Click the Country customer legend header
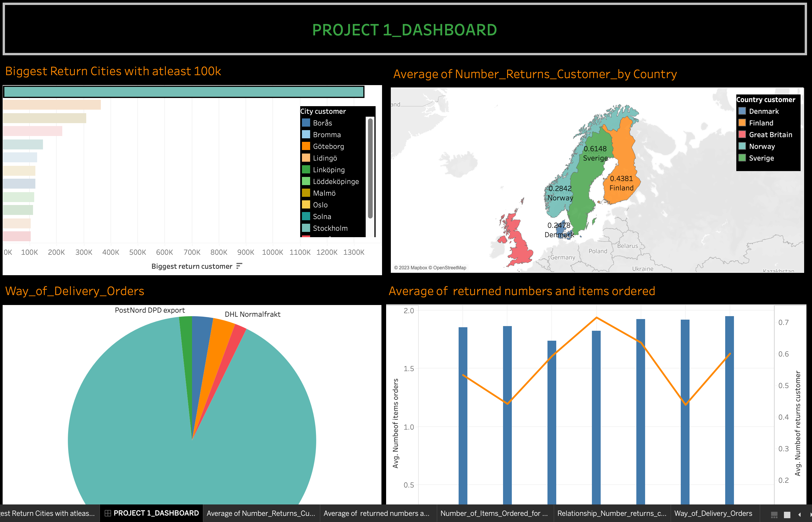This screenshot has width=812, height=522. (766, 100)
